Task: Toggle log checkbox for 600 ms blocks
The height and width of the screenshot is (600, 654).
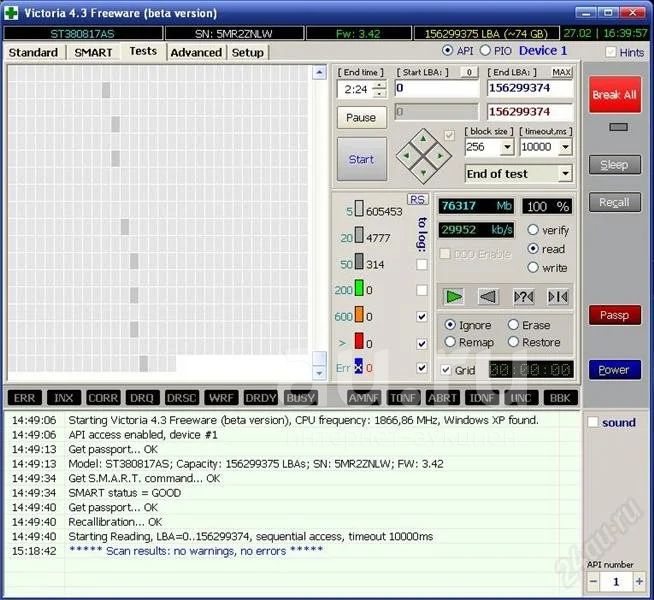Action: click(422, 316)
